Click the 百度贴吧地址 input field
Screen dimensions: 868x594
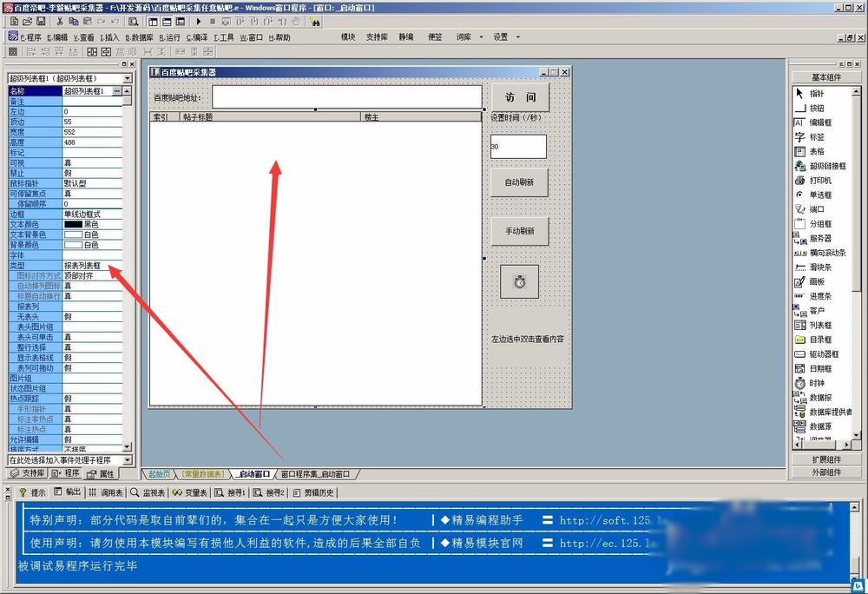(347, 97)
